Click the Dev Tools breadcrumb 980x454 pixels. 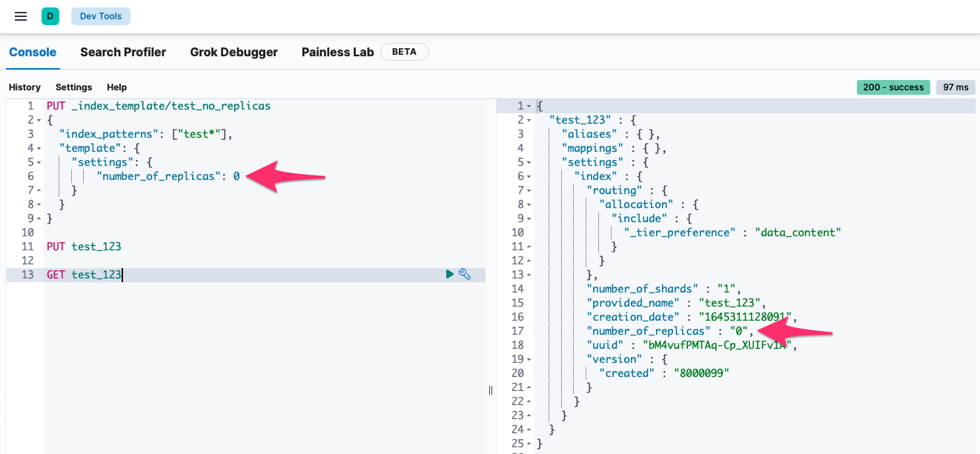[101, 16]
